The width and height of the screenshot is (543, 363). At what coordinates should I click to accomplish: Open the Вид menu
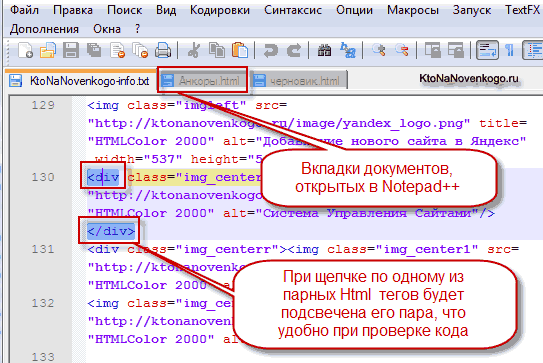166,10
